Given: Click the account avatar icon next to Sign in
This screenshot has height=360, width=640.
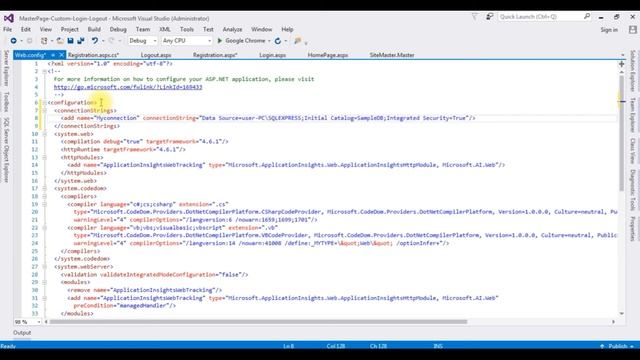Looking at the screenshot, I should click(633, 30).
